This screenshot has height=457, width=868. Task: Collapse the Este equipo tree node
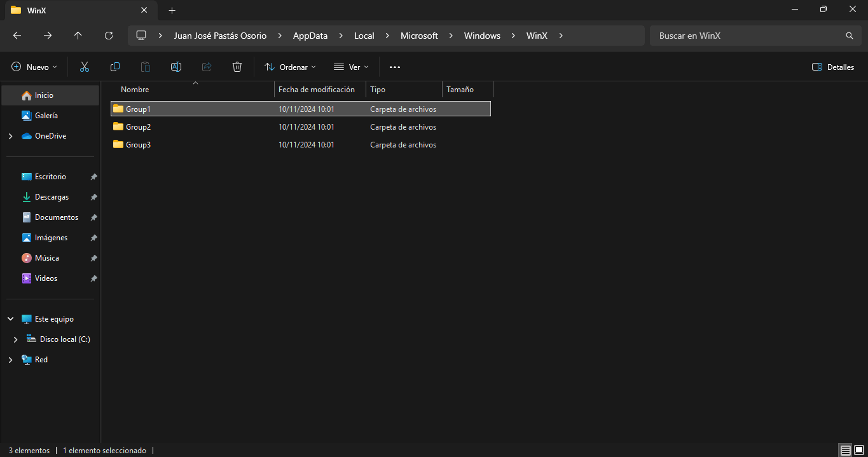pyautogui.click(x=10, y=319)
